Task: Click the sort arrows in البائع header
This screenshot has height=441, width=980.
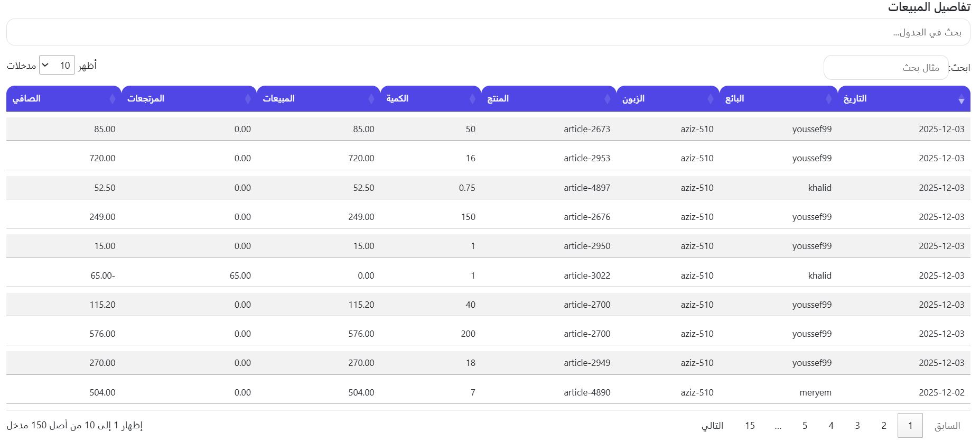Action: (828, 99)
